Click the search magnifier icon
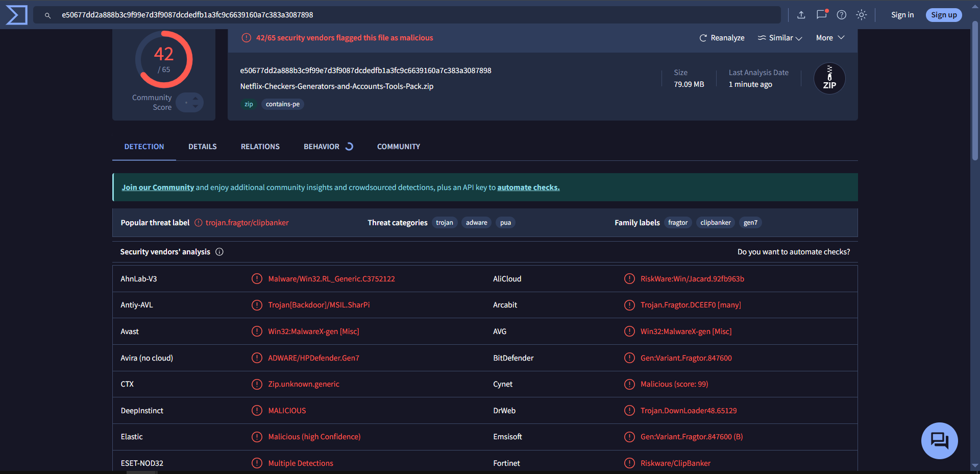980x474 pixels. (47, 15)
